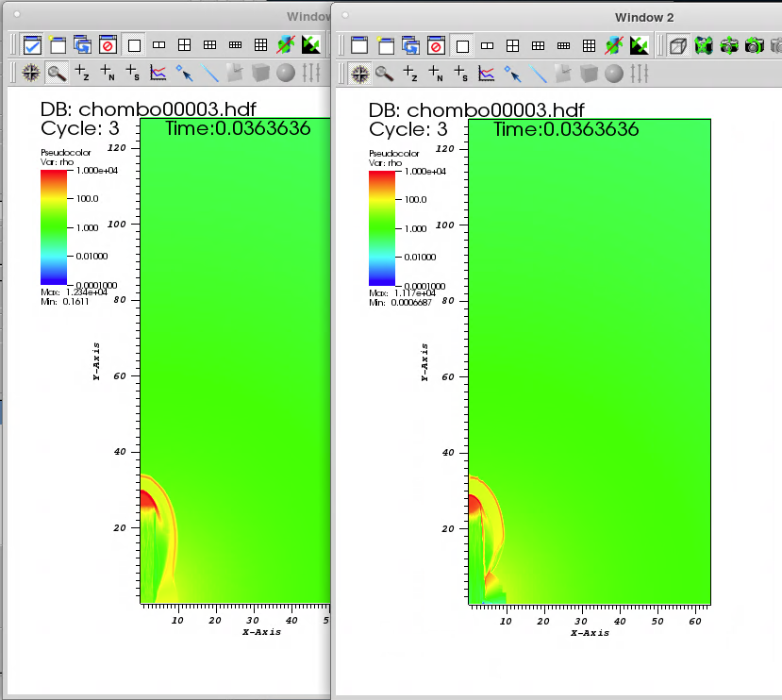Viewport: 782px width, 700px height.
Task: Activate Node pick (+N) in Window 2
Action: [x=436, y=74]
